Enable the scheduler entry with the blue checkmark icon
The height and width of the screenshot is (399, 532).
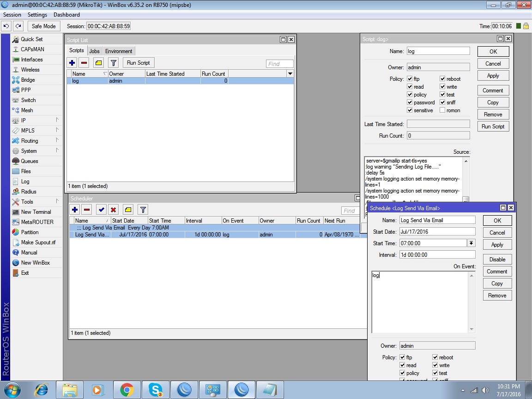point(101,210)
